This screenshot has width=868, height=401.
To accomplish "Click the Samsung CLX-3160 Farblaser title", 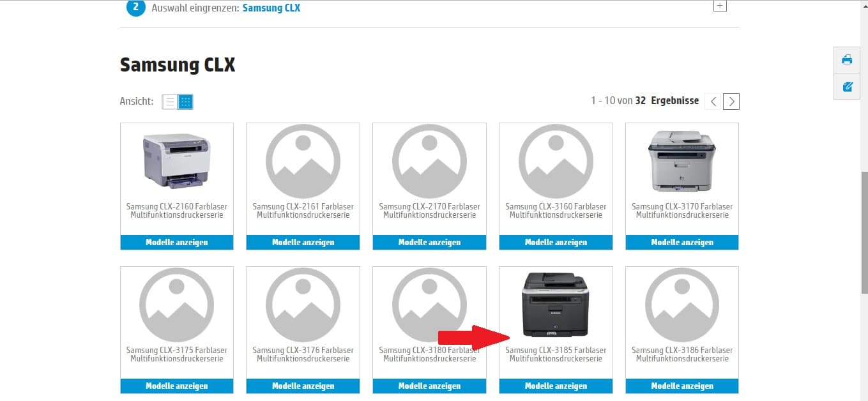I will tap(556, 211).
